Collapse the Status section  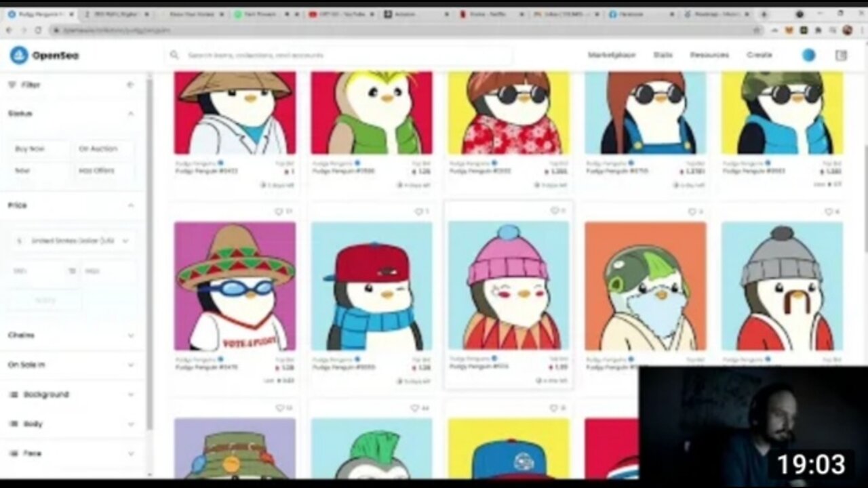[x=130, y=114]
